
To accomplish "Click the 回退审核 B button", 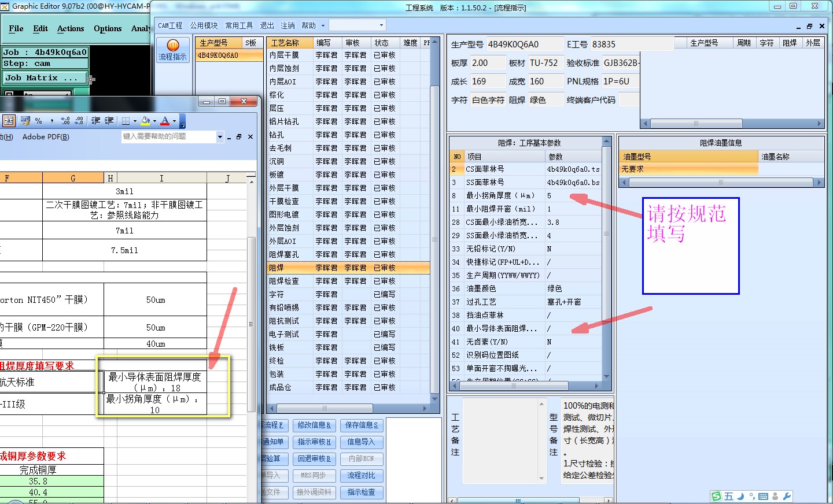I will click(314, 459).
